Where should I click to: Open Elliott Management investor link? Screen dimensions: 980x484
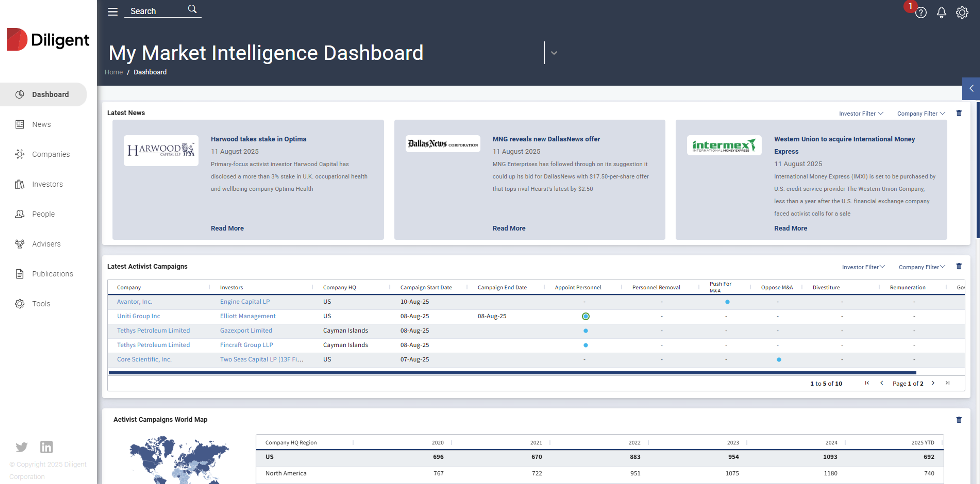[x=248, y=316]
